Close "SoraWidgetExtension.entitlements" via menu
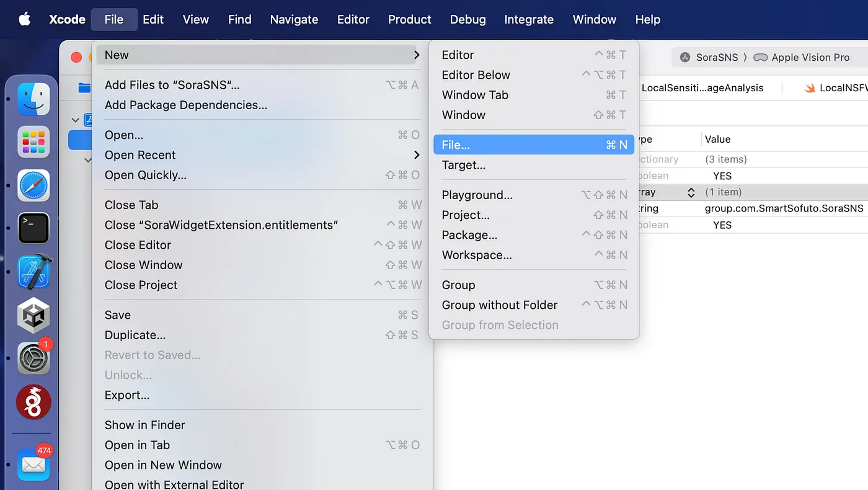 pos(262,225)
